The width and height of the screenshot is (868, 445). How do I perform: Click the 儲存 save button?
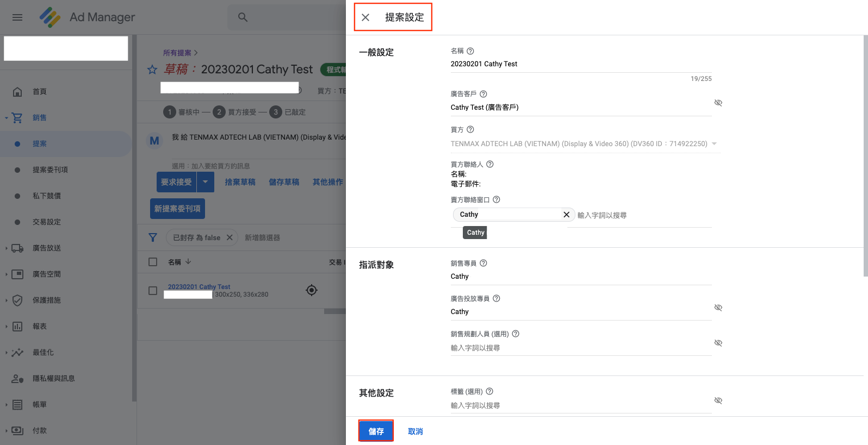click(x=376, y=431)
